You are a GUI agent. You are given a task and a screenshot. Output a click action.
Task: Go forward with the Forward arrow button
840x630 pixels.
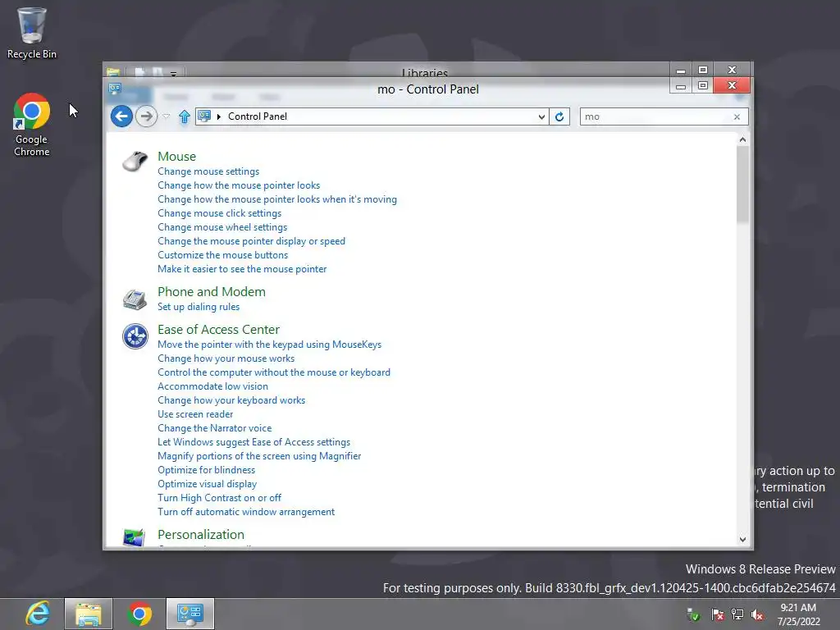click(x=146, y=116)
